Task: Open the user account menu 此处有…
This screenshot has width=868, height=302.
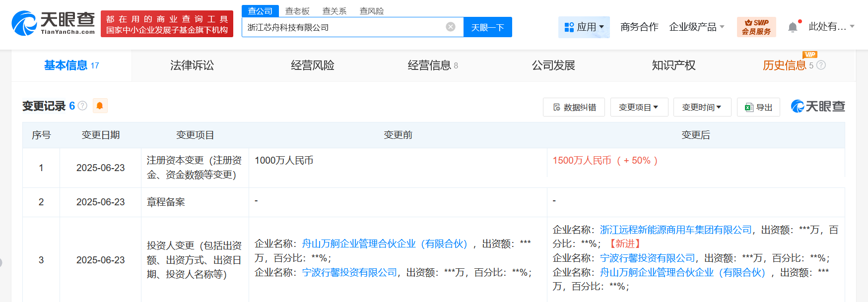Action: (x=831, y=27)
